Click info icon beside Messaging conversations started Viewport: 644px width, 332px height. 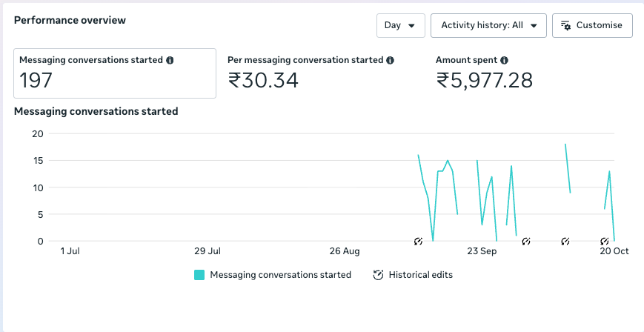tap(170, 61)
